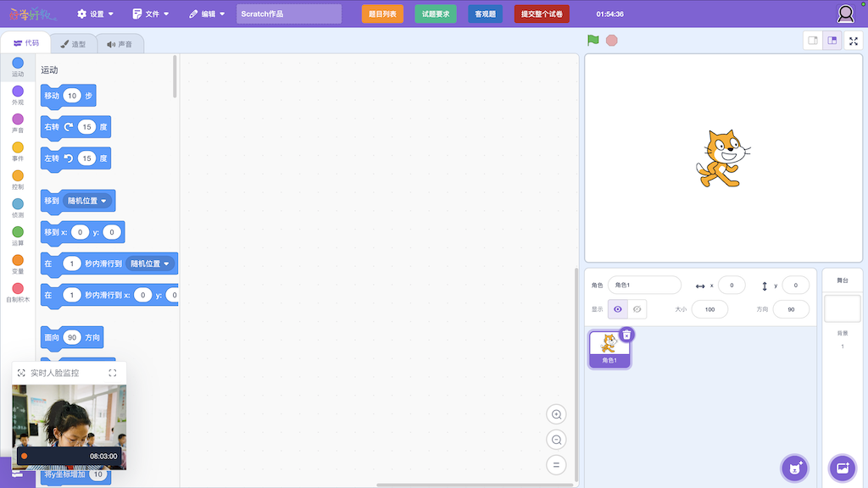868x488 pixels.
Task: Select the Variables (变量) block category
Action: [x=18, y=264]
